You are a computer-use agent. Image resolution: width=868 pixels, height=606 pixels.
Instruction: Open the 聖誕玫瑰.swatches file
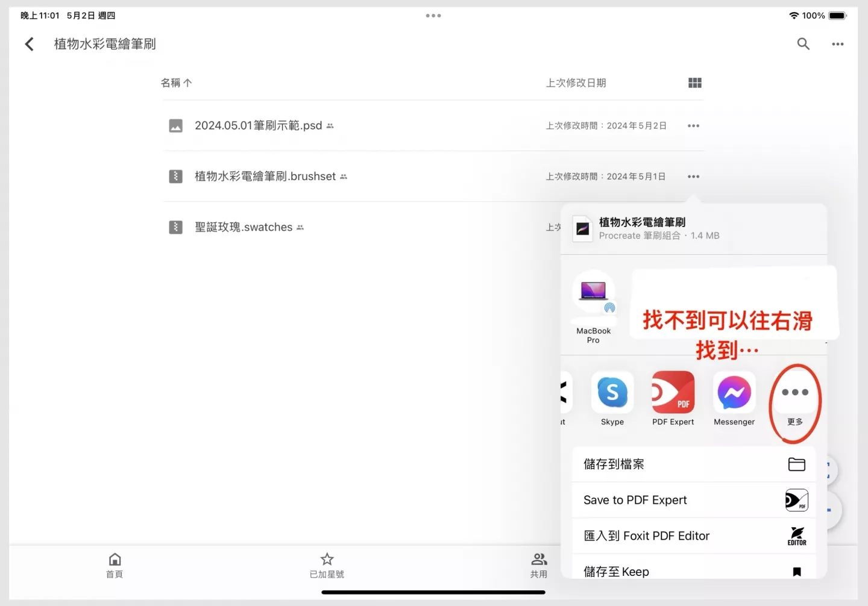click(244, 227)
